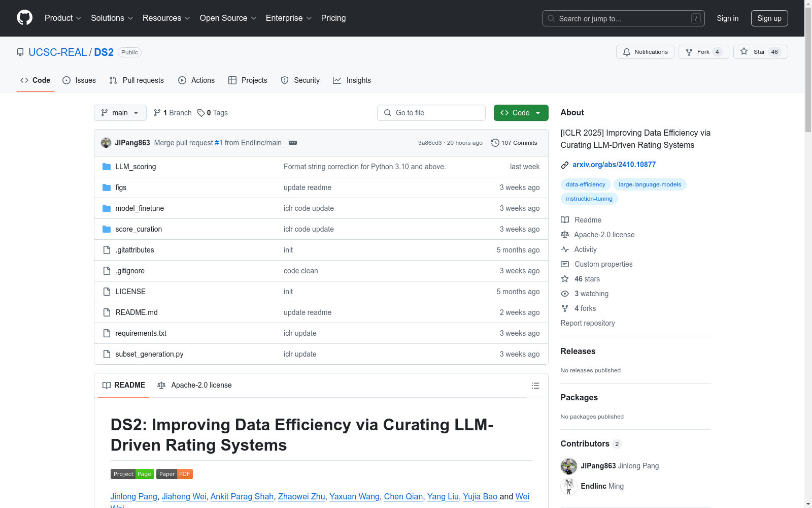812x508 pixels.
Task: Expand the Product menu
Action: 63,18
